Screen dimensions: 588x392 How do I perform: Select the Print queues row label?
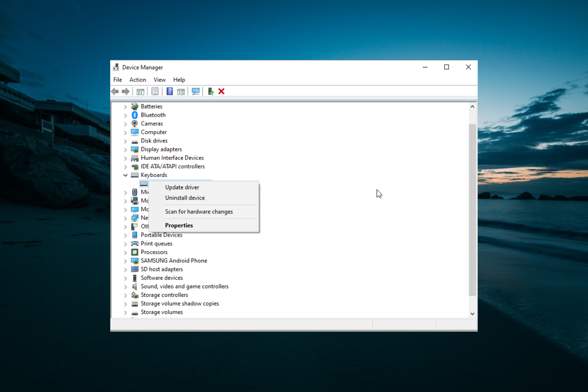click(x=156, y=243)
